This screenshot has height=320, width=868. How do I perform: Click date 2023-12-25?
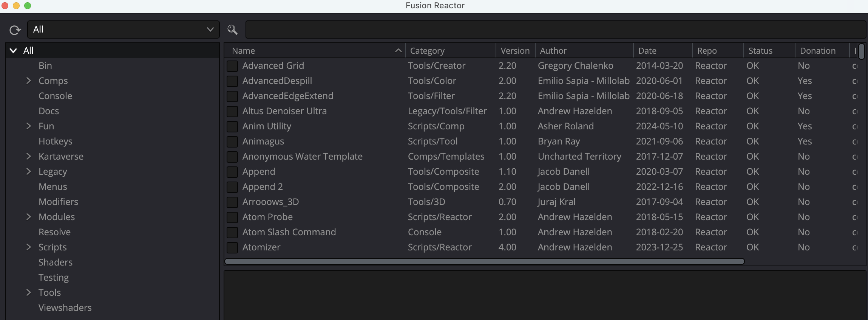pos(659,247)
